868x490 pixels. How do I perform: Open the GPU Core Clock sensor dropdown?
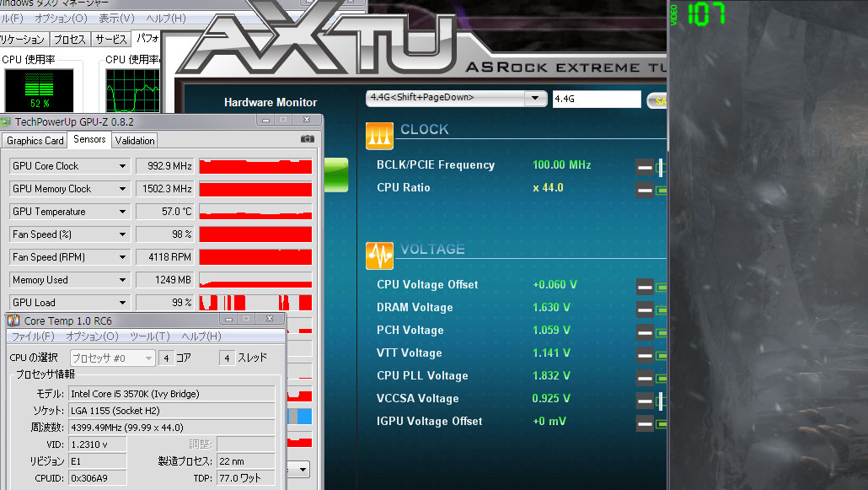pyautogui.click(x=122, y=166)
